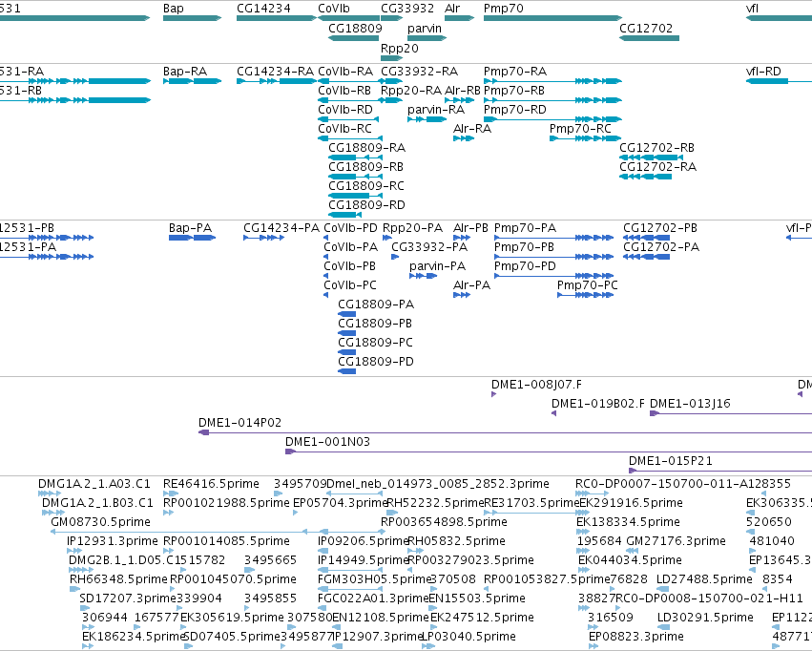The image size is (812, 651).
Task: Select the CoVIb-PD protein label
Action: [350, 228]
